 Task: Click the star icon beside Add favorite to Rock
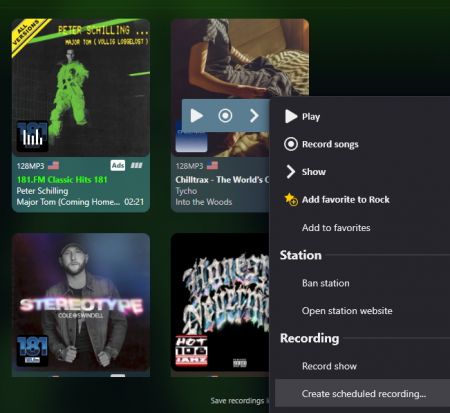tap(291, 199)
